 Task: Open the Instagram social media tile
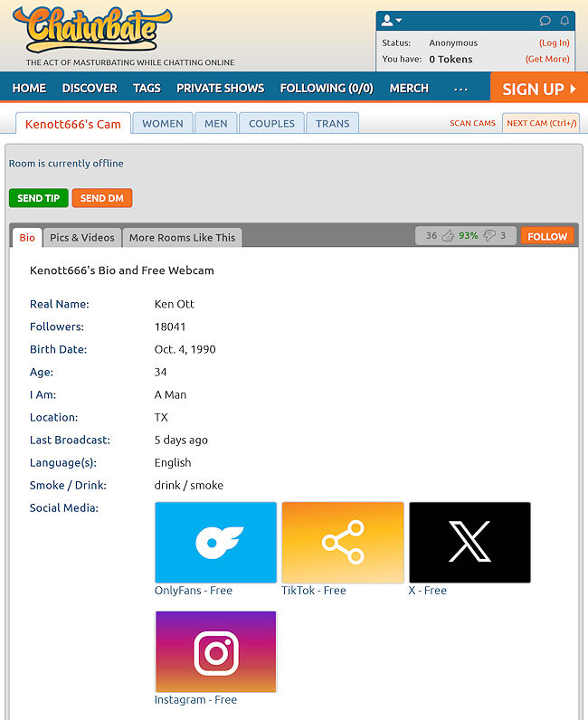[215, 651]
